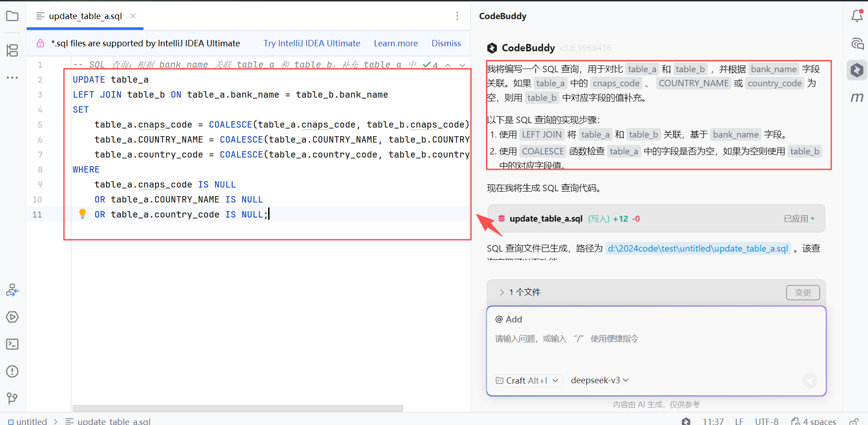The image size is (868, 425).
Task: Open the Run tool window icon
Action: (12, 317)
